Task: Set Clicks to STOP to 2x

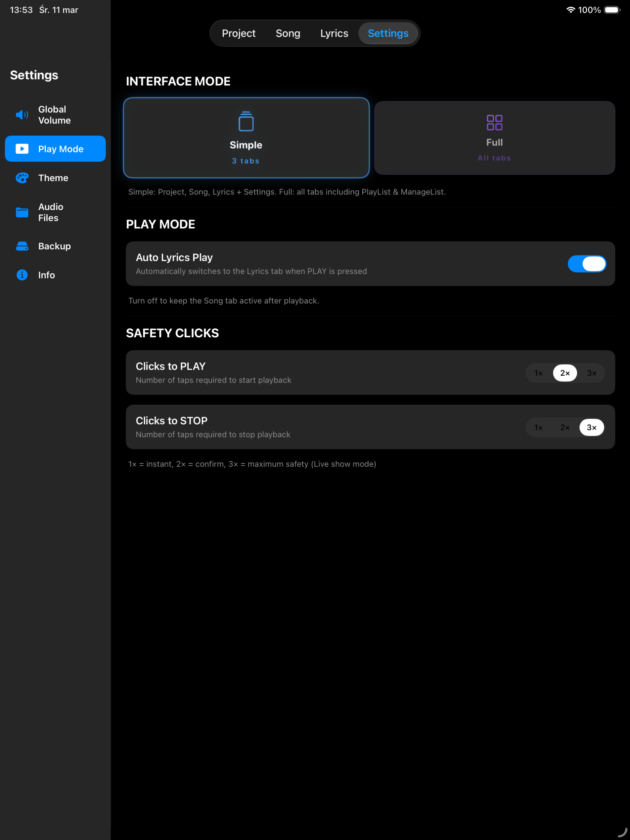Action: coord(565,427)
